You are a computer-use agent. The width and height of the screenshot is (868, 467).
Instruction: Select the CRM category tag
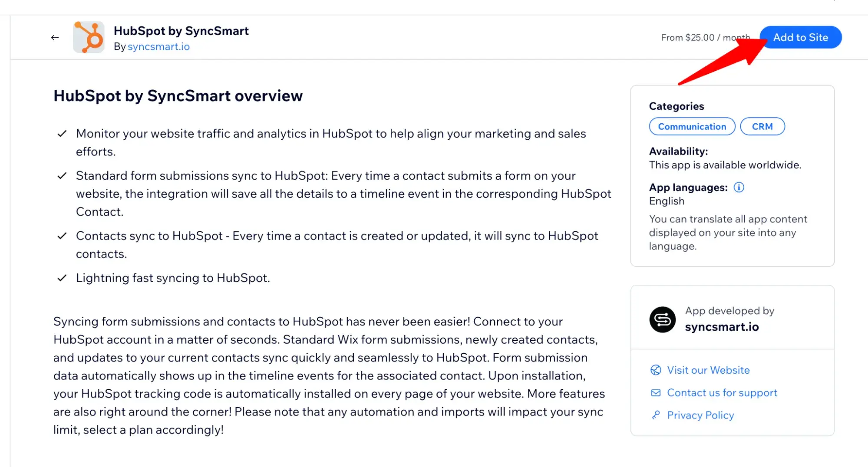point(762,126)
